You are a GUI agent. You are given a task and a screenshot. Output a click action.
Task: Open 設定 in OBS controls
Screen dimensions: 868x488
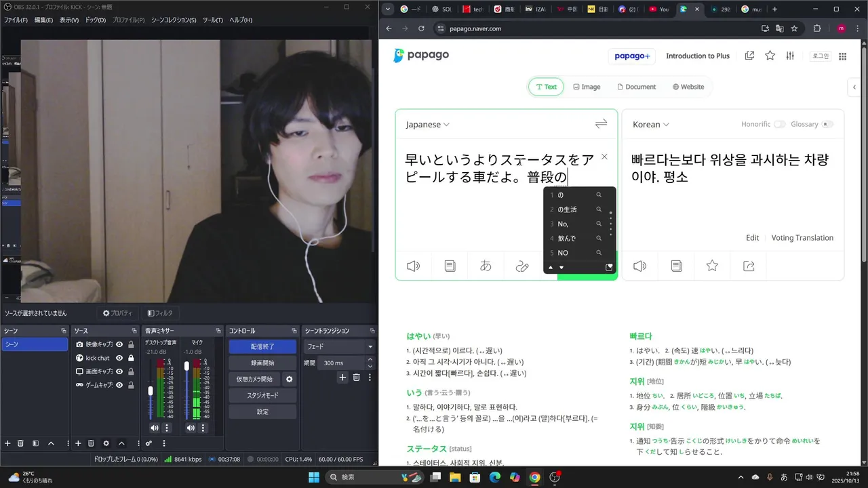262,411
